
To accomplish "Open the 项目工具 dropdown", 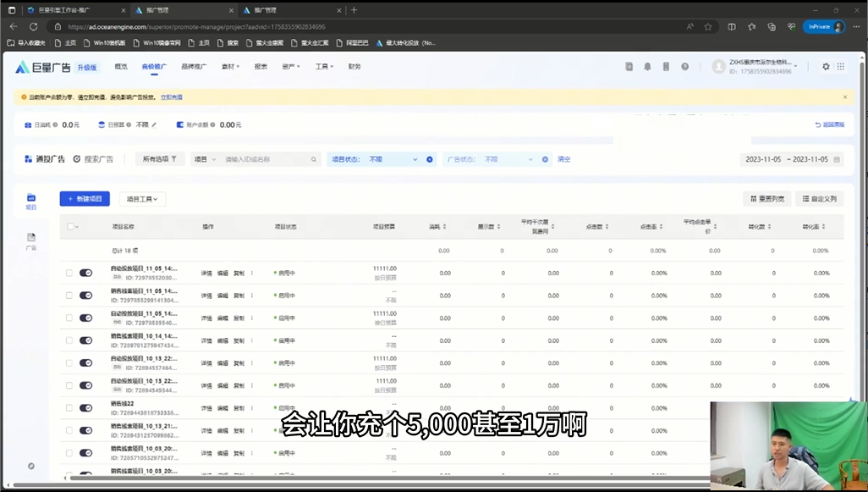I will [x=142, y=199].
